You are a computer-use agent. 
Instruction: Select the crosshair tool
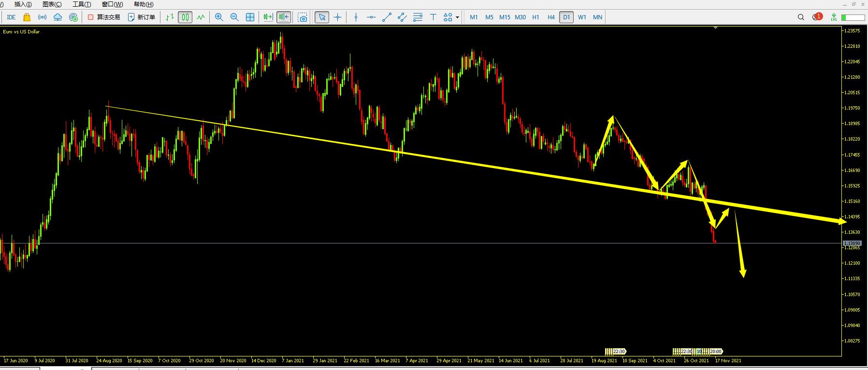[337, 17]
